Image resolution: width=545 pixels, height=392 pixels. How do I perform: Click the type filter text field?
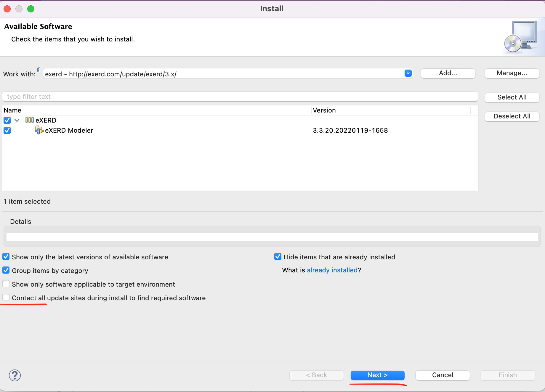coord(240,97)
